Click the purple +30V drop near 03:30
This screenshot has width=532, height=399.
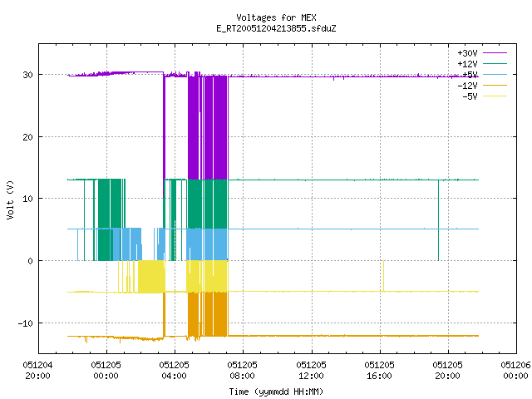point(164,135)
